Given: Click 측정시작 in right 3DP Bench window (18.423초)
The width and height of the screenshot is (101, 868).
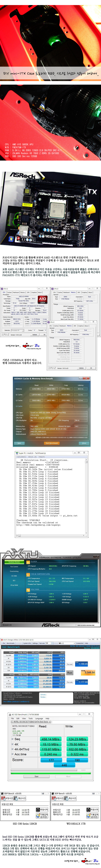Looking at the screenshot, I should [x=93, y=810].
